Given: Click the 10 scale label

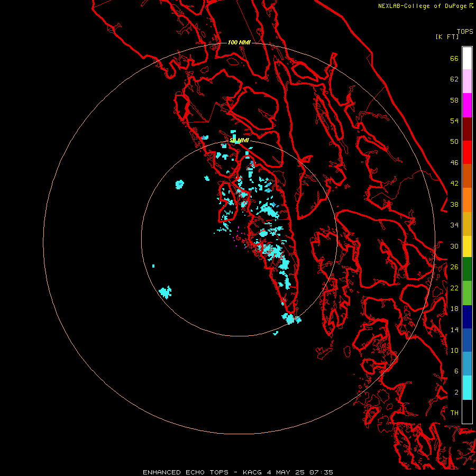Looking at the screenshot, I should tap(454, 350).
